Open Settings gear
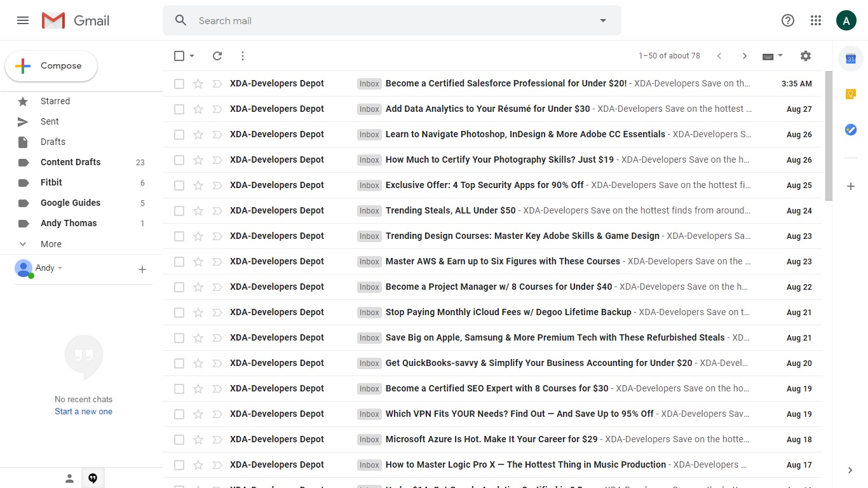 click(806, 56)
